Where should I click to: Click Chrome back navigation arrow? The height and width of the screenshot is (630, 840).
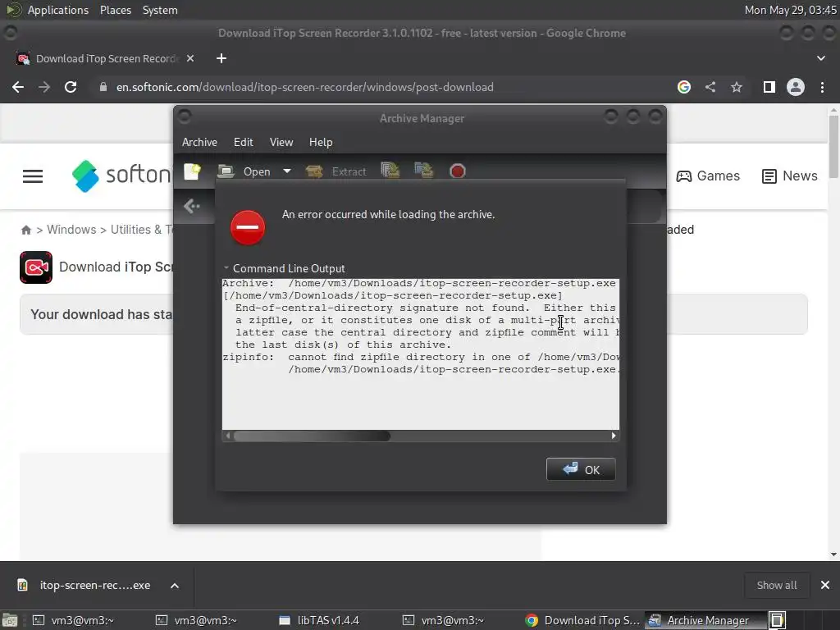pos(18,87)
